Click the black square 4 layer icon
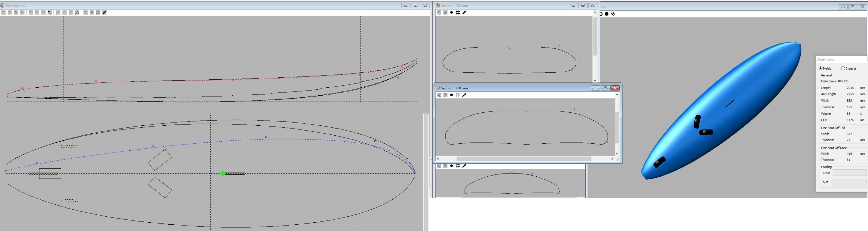Screen dimensions: 868x231 tap(49, 13)
